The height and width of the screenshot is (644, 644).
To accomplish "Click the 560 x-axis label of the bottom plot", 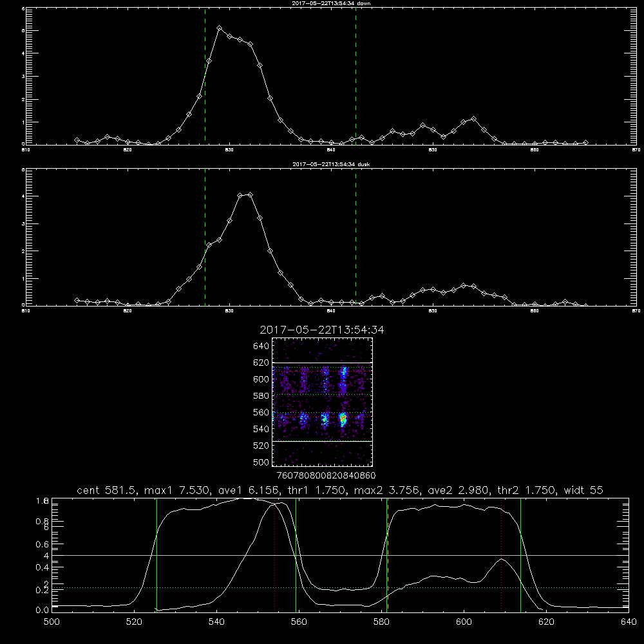I will point(299,621).
